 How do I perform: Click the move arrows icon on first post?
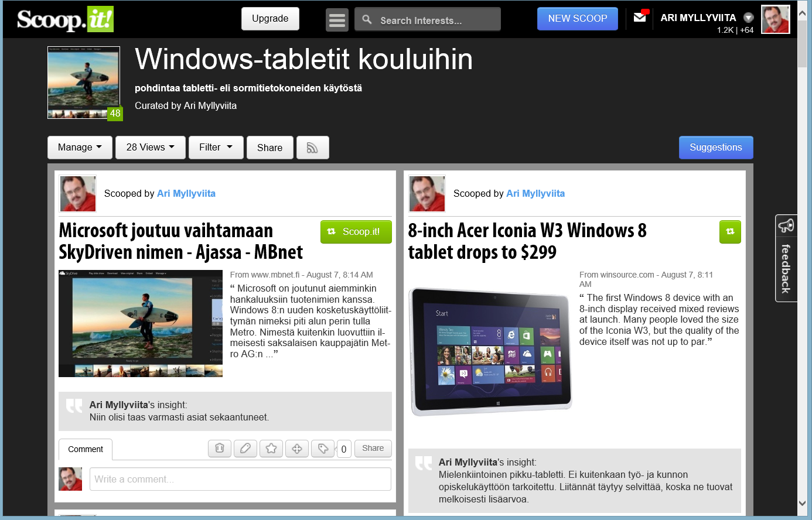point(297,449)
